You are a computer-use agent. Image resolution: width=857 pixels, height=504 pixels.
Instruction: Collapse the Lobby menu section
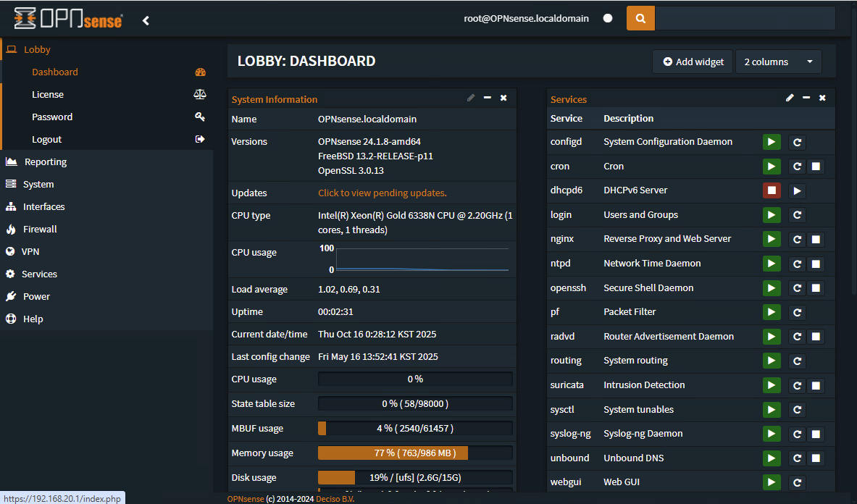pos(107,50)
